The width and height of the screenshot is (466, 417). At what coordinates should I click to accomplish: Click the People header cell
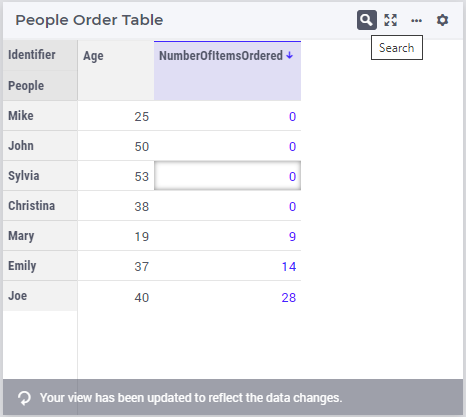click(40, 86)
